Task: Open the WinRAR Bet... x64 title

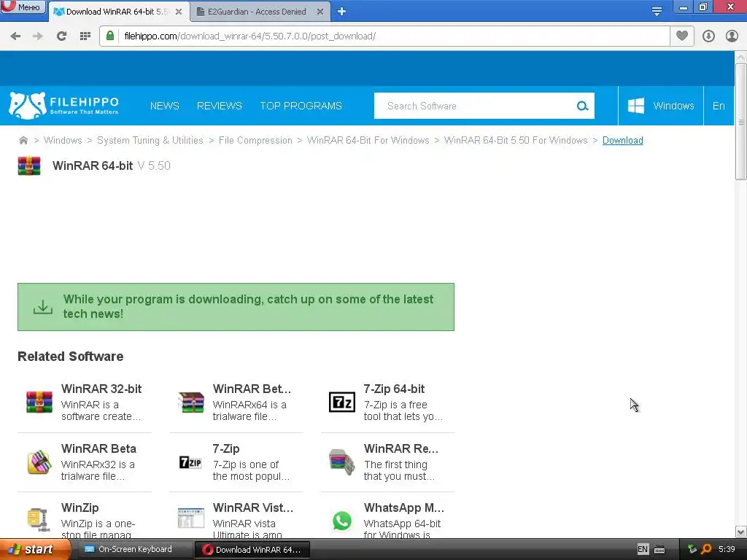Action: click(x=252, y=389)
